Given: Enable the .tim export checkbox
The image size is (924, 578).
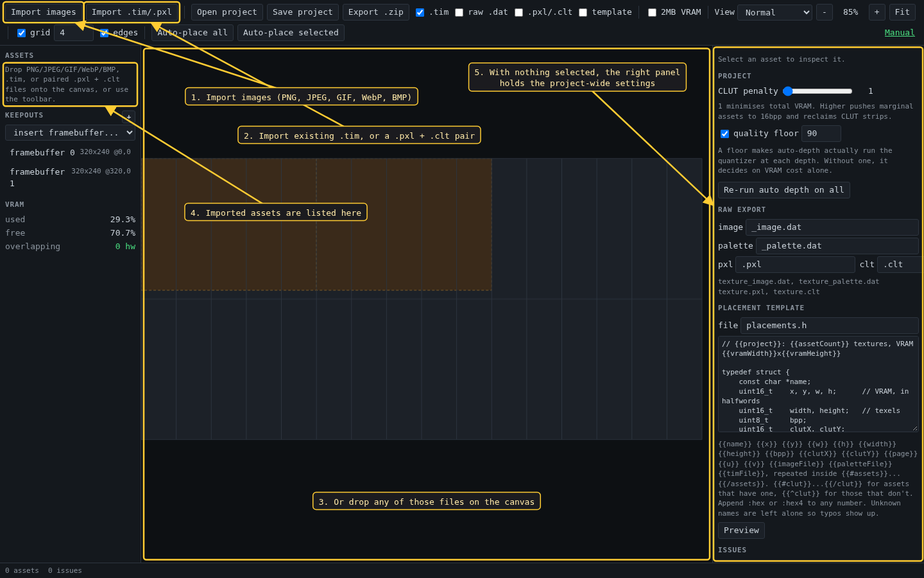Looking at the screenshot, I should point(420,12).
